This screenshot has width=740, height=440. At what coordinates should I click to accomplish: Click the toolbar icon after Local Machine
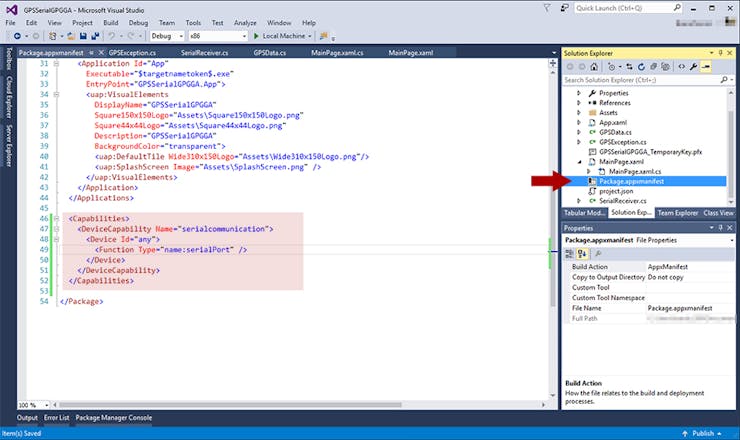tap(324, 36)
